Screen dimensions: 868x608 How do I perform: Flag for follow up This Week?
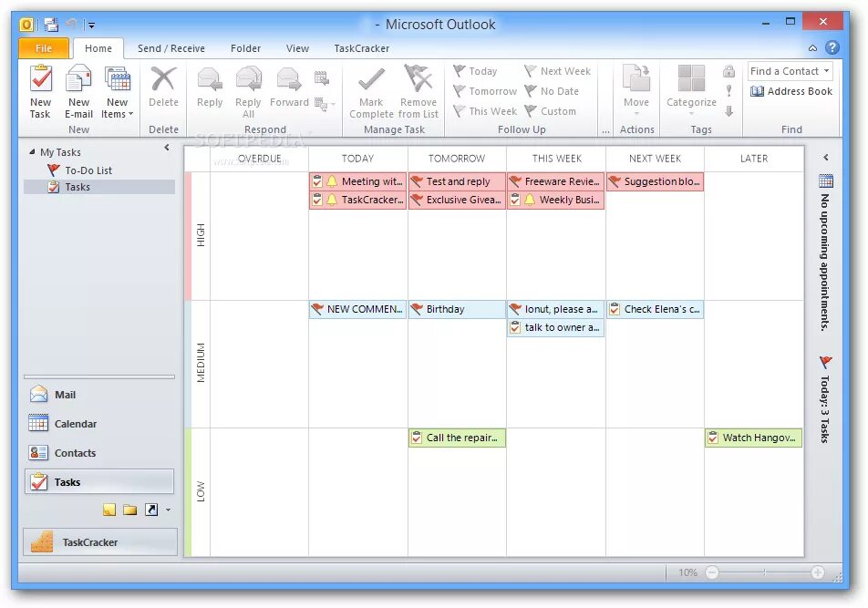[x=485, y=110]
